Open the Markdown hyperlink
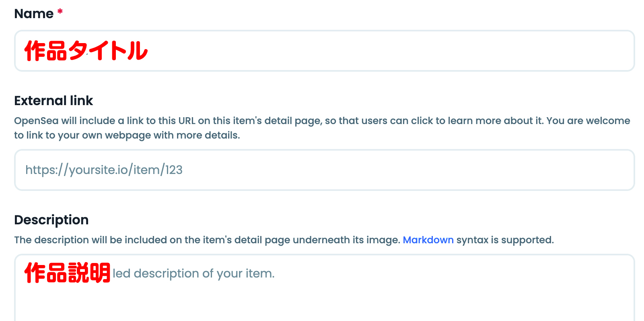This screenshot has width=644, height=321. (428, 240)
